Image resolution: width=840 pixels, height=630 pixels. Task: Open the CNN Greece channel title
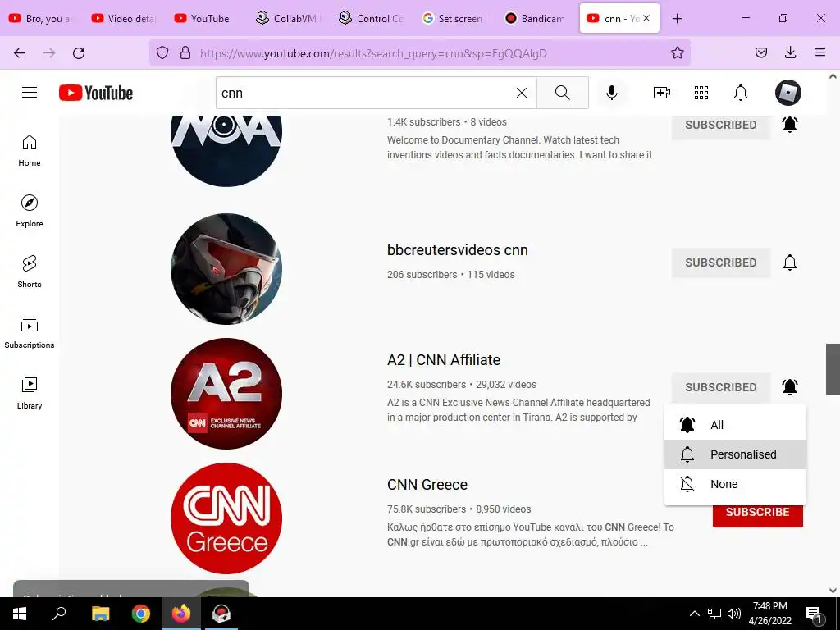coord(427,485)
